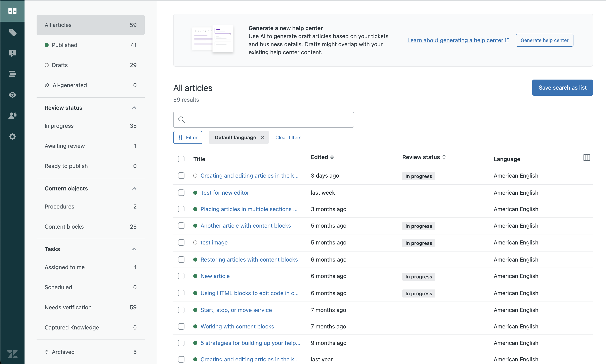The image size is (606, 364).
Task: Open the moderate content icon in the sidebar
Action: (12, 53)
